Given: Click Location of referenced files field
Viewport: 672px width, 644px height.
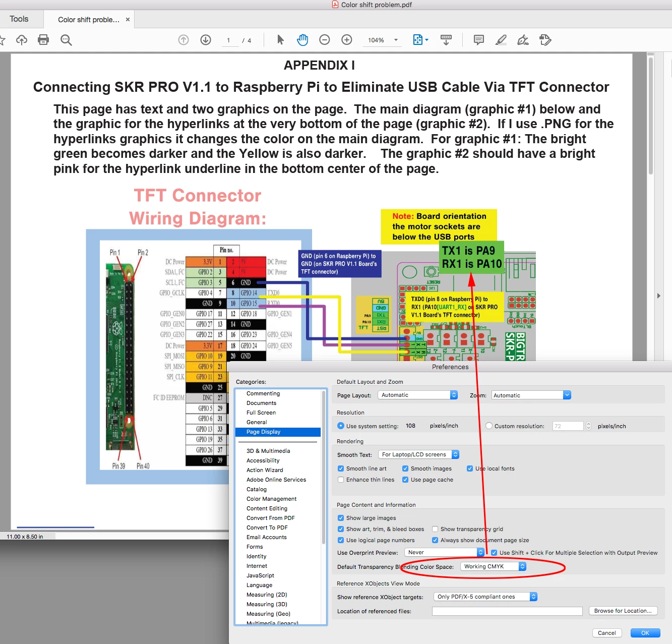Looking at the screenshot, I should pos(507,611).
